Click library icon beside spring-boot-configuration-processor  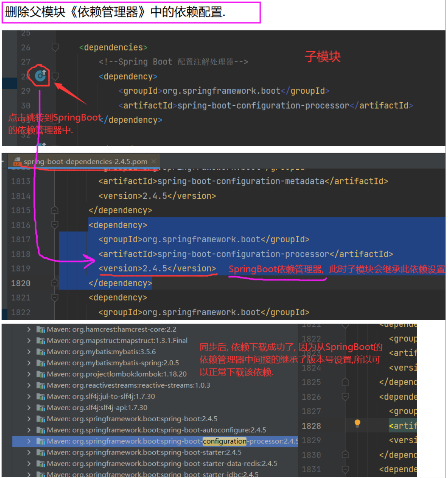40,441
